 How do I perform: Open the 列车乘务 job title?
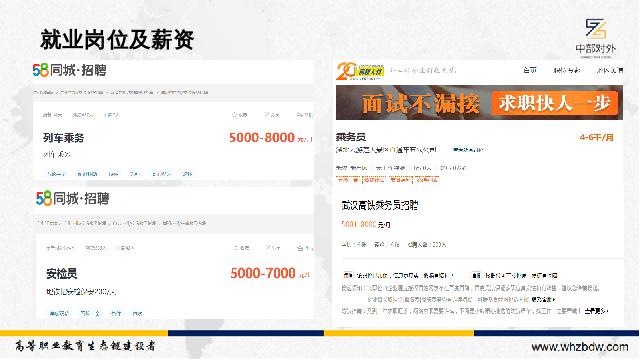click(63, 138)
